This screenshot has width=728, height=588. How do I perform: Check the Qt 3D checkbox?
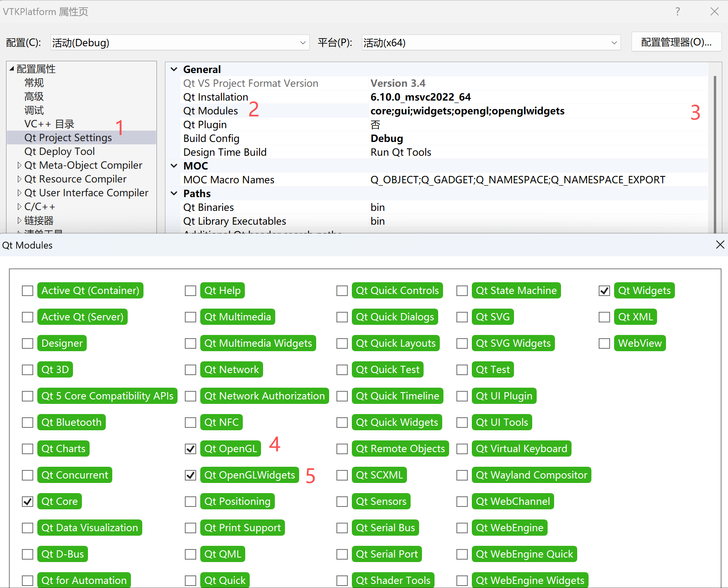[28, 370]
